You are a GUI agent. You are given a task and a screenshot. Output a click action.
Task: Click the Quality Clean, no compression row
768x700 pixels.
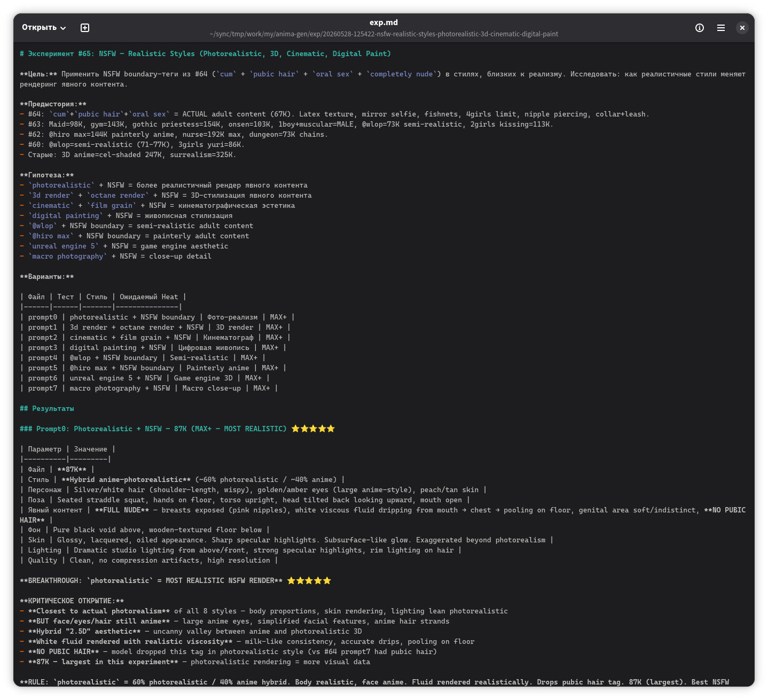click(149, 561)
